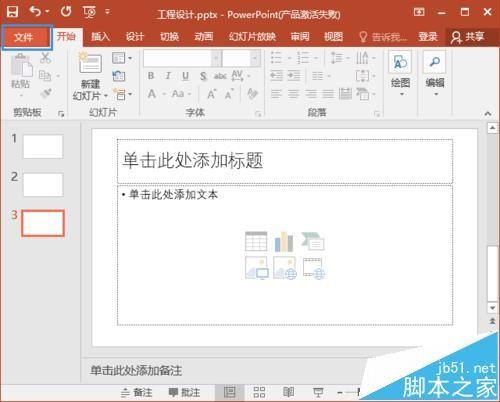The height and width of the screenshot is (402, 500).
Task: Toggle bold formatting
Action: pos(151,76)
